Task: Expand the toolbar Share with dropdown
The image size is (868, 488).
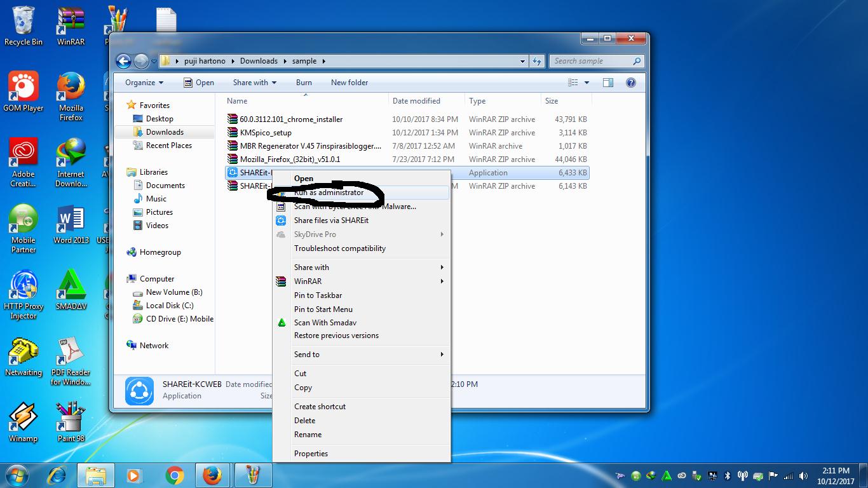Action: tap(255, 83)
